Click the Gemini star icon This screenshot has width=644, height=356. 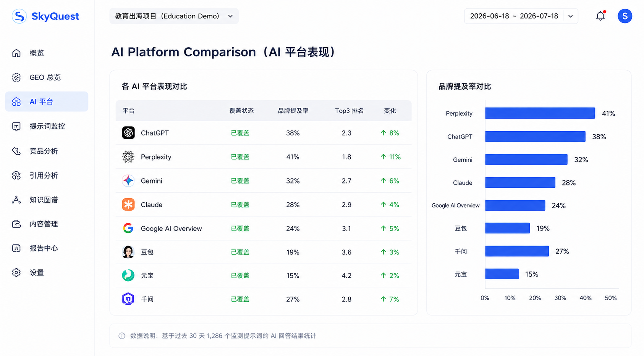pyautogui.click(x=128, y=181)
